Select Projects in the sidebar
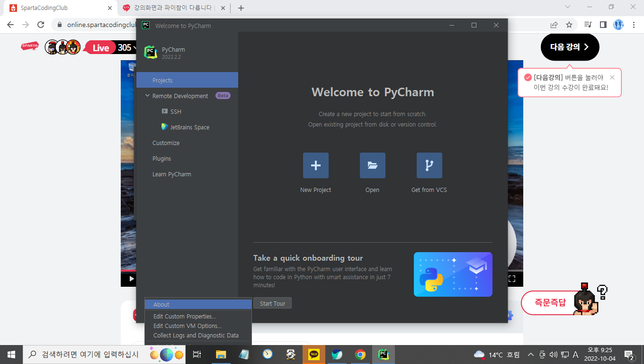Viewport: 644px width, 364px height. (x=187, y=80)
